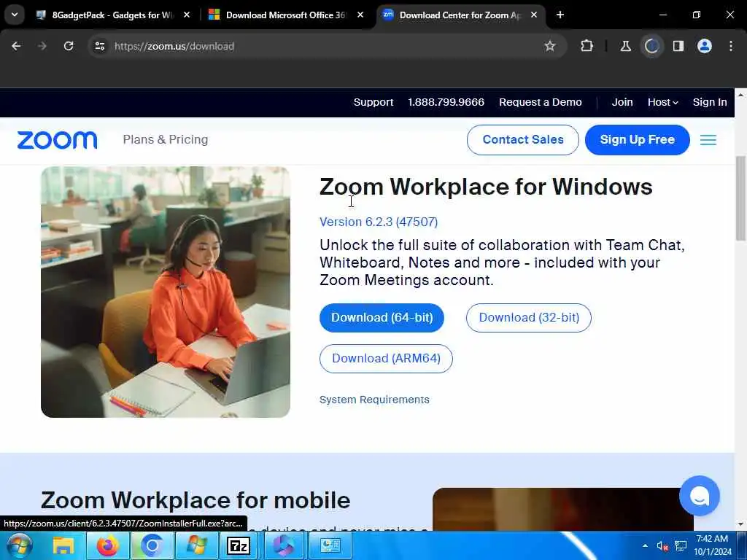Click the network tray icon

tap(681, 545)
